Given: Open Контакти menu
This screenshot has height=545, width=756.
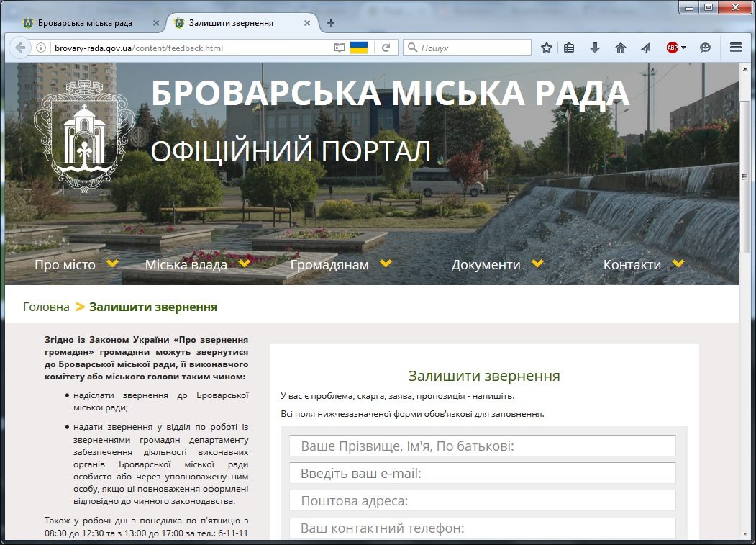Looking at the screenshot, I should click(x=632, y=264).
